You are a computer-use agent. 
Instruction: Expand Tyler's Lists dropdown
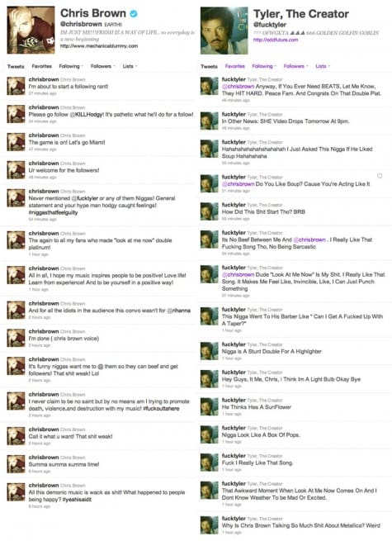click(x=323, y=66)
